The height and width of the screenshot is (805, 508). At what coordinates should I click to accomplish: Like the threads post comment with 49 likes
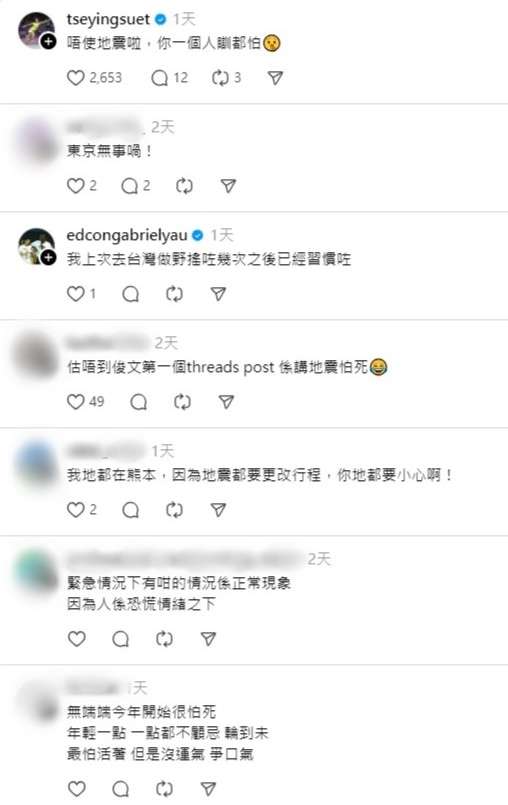76,401
